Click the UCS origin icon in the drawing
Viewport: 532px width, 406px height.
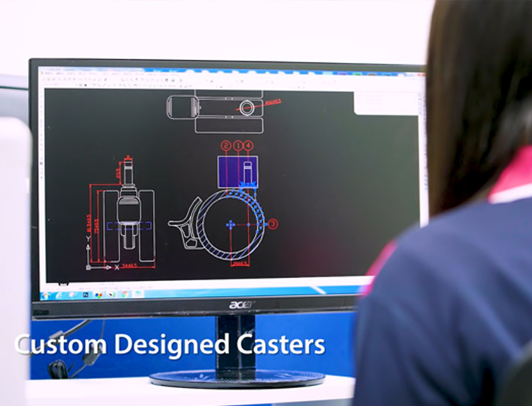(90, 266)
